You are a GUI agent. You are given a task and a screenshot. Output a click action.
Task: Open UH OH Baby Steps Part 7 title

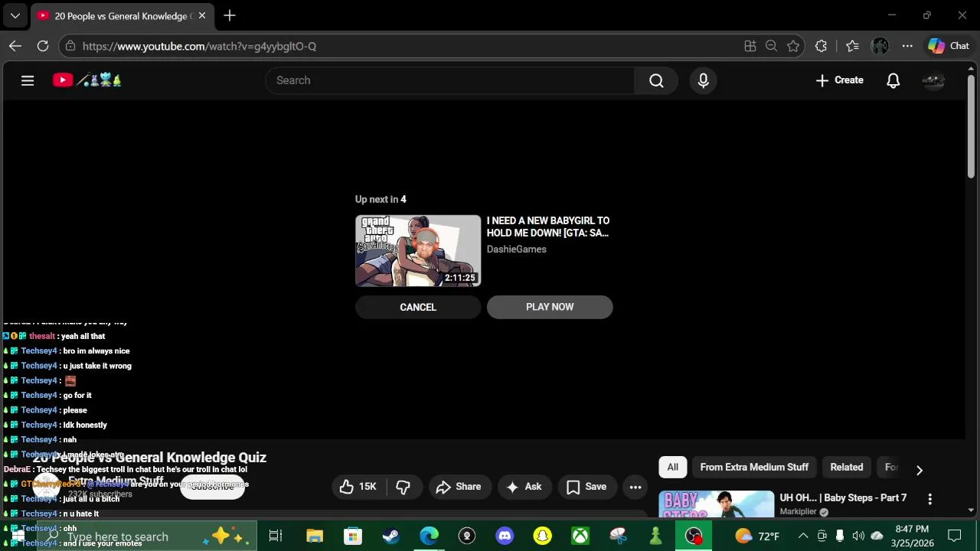[843, 497]
